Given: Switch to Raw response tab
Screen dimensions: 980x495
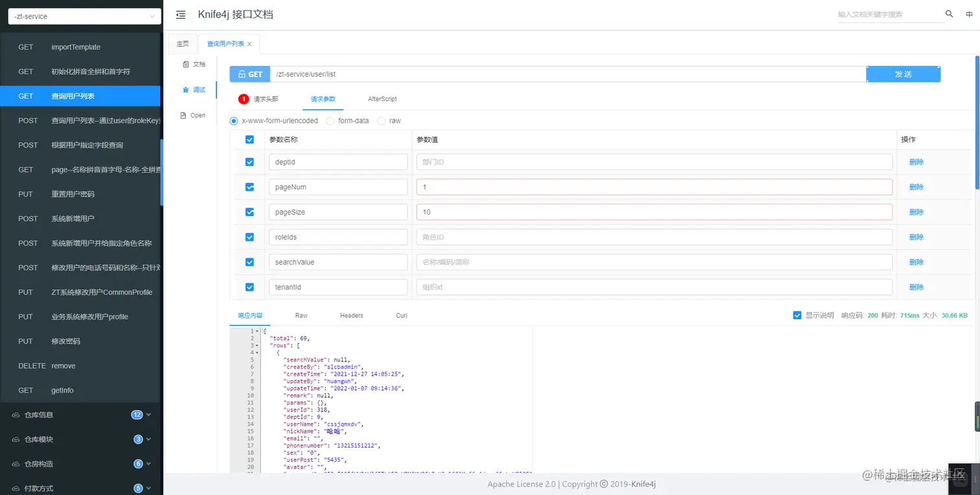Looking at the screenshot, I should [301, 315].
